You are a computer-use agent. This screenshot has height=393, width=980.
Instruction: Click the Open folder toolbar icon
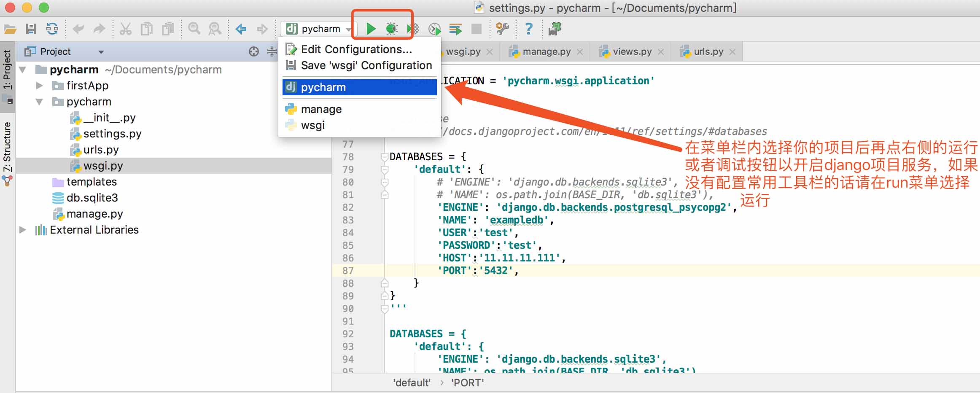pos(10,29)
